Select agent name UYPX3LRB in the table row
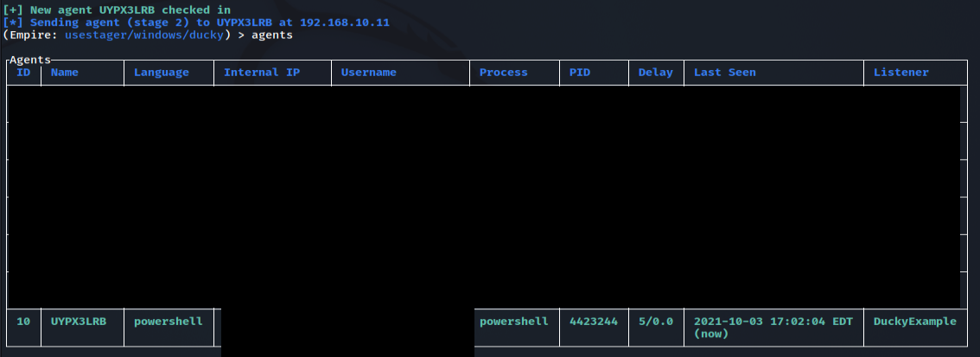 click(x=79, y=322)
